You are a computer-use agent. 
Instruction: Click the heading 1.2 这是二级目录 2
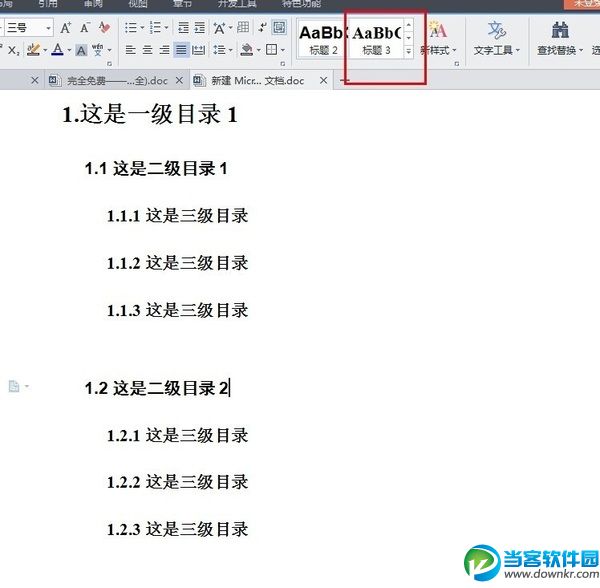click(x=157, y=388)
